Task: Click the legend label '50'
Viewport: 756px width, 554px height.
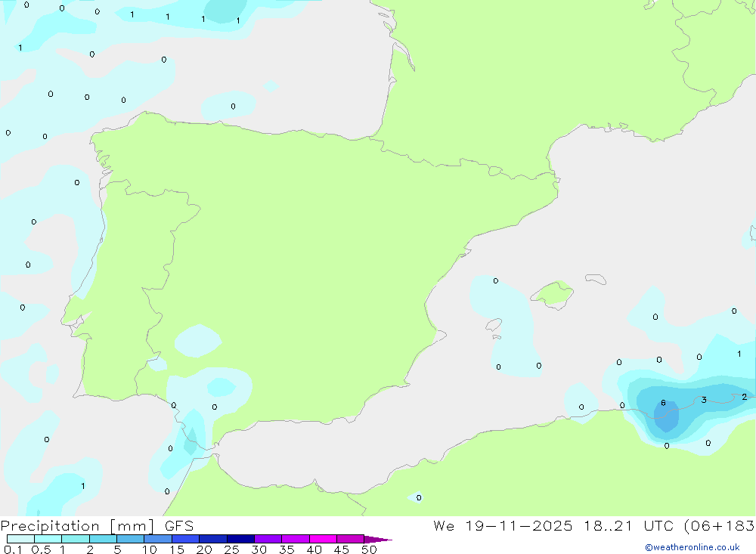Action: tap(369, 549)
